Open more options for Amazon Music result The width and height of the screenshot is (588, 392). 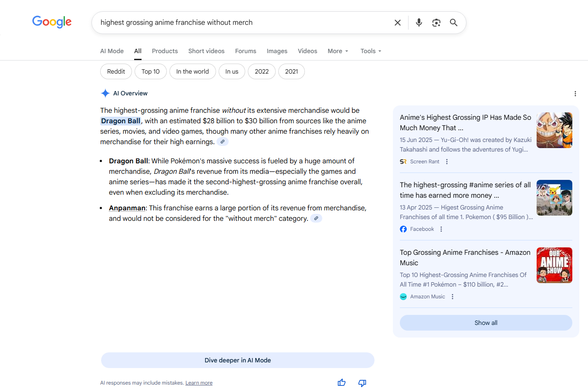click(x=453, y=297)
